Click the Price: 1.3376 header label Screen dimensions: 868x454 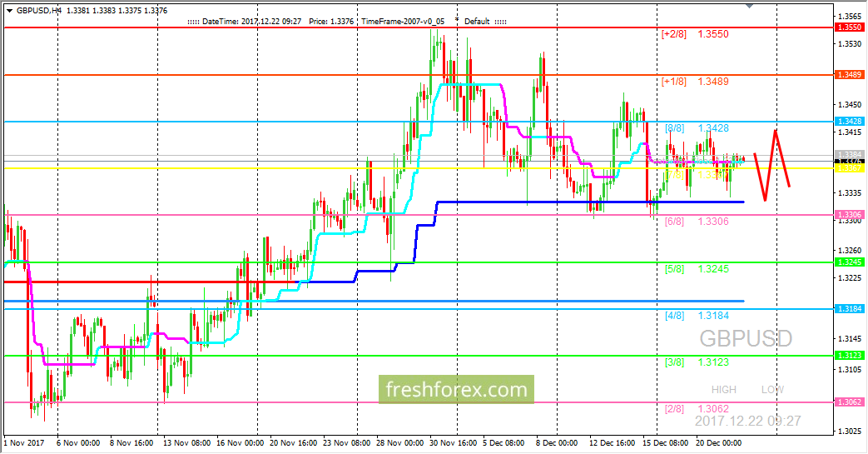[x=331, y=22]
